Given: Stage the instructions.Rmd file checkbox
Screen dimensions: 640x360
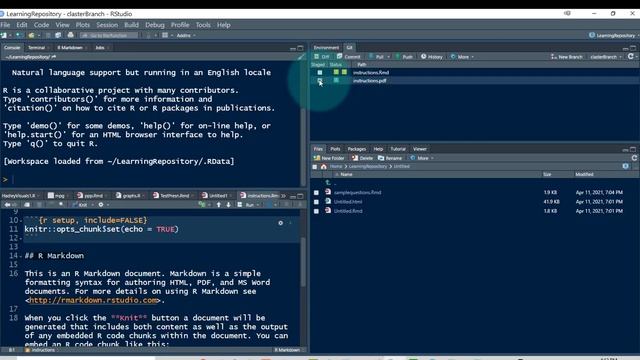Looking at the screenshot, I should tap(320, 72).
